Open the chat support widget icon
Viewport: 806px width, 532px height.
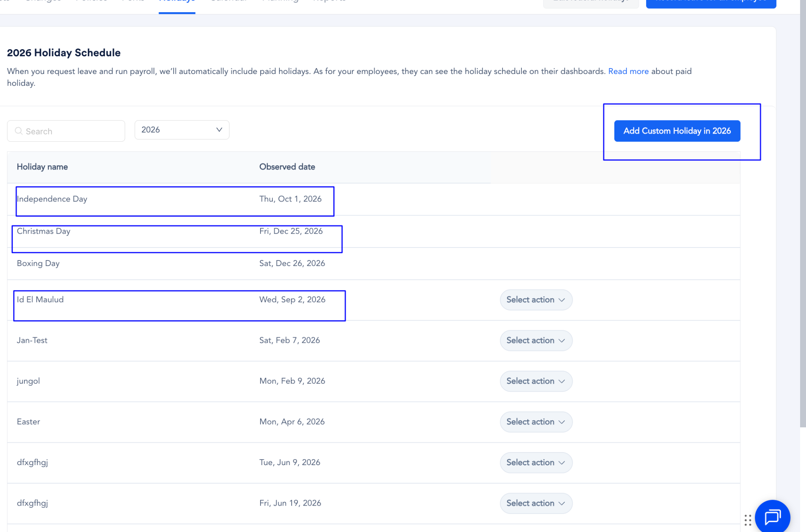pyautogui.click(x=772, y=517)
